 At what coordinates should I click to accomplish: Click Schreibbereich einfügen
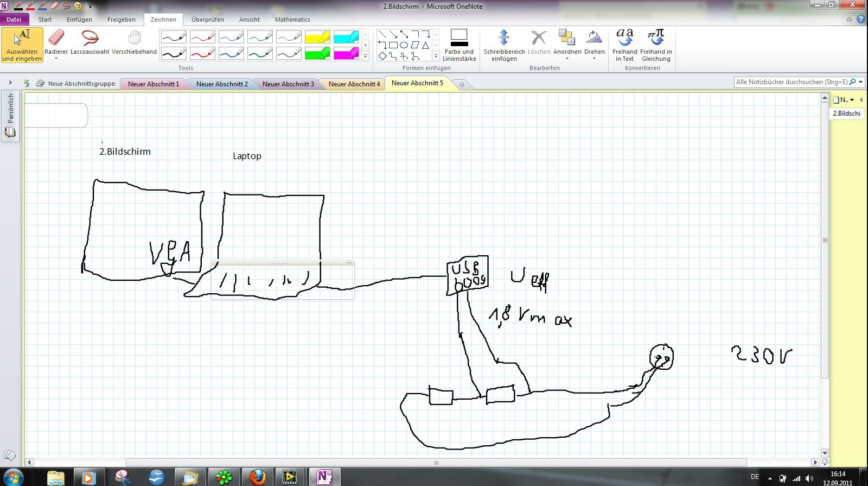[x=505, y=46]
